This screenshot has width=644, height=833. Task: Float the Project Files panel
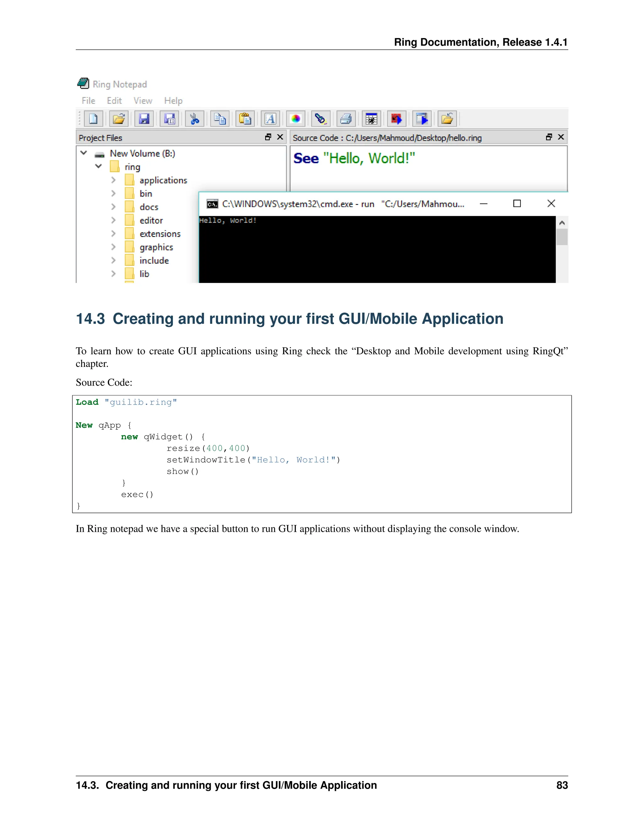coord(268,137)
